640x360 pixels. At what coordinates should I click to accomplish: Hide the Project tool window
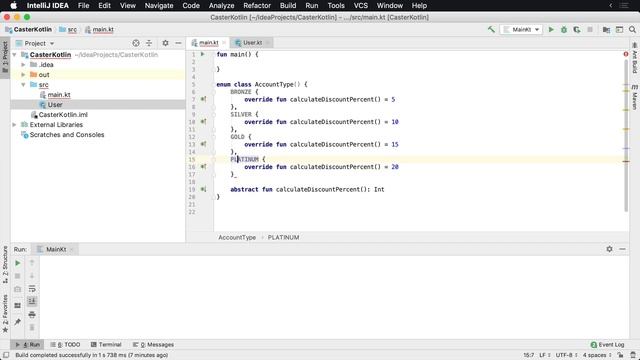tap(178, 43)
